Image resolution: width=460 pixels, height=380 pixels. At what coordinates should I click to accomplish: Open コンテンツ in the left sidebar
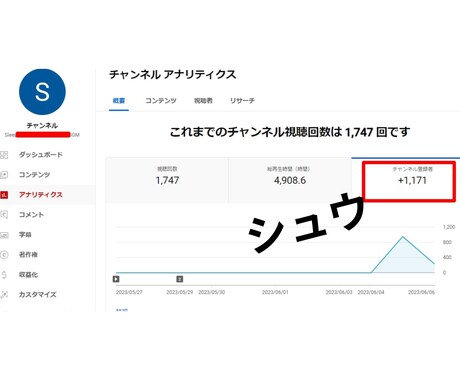click(x=34, y=175)
